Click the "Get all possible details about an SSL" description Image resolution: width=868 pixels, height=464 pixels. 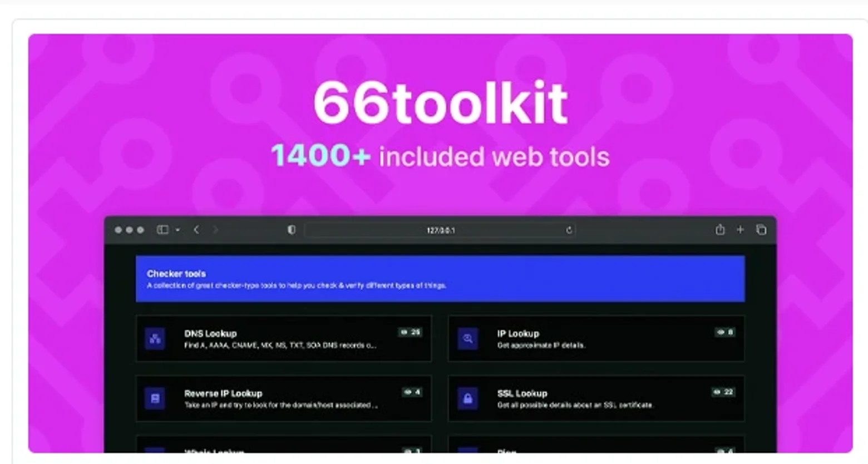point(575,406)
